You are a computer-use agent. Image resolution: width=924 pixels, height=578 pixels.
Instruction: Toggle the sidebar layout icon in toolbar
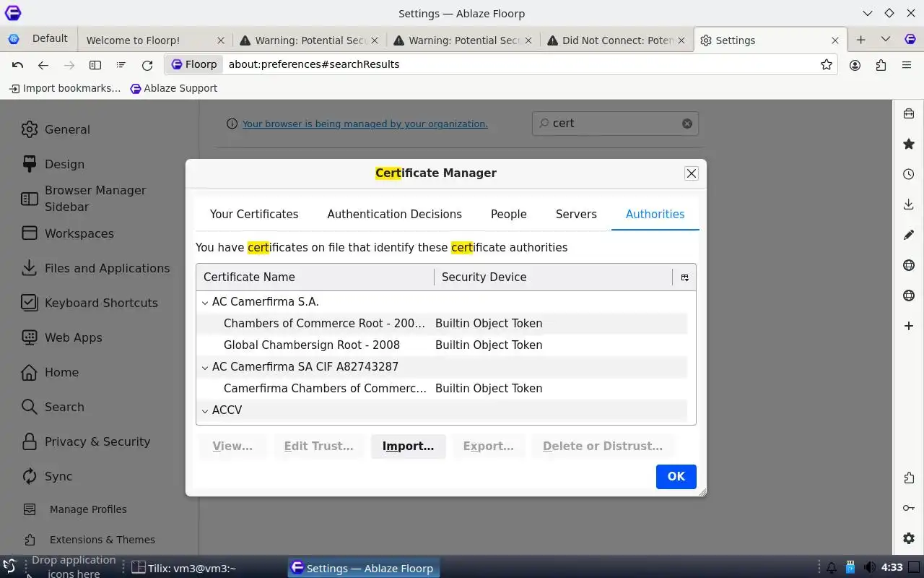tap(95, 65)
